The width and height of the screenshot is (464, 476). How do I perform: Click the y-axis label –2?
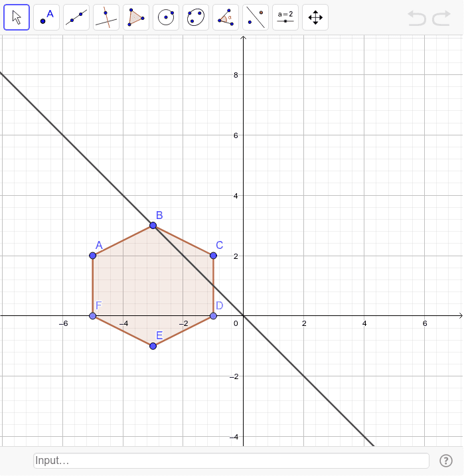pyautogui.click(x=234, y=376)
